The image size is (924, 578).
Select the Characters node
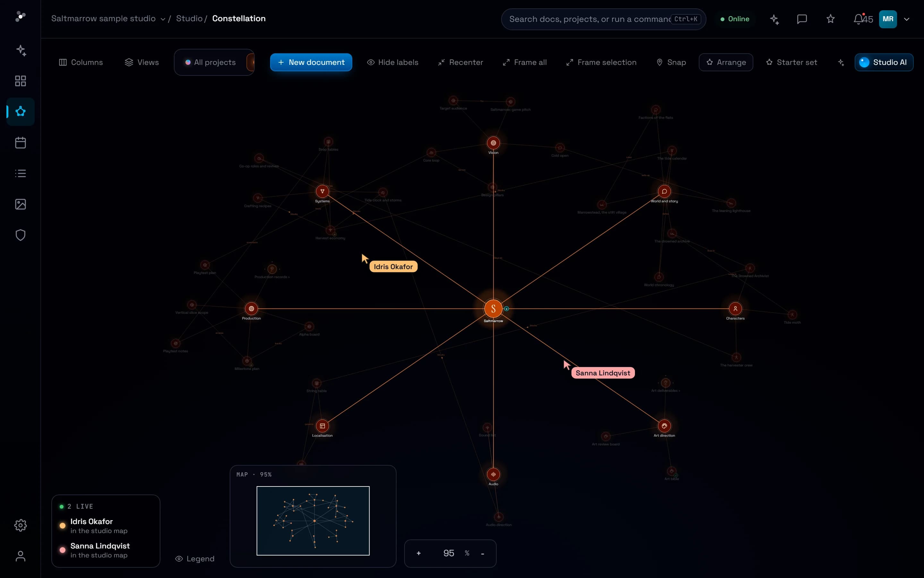pos(735,309)
